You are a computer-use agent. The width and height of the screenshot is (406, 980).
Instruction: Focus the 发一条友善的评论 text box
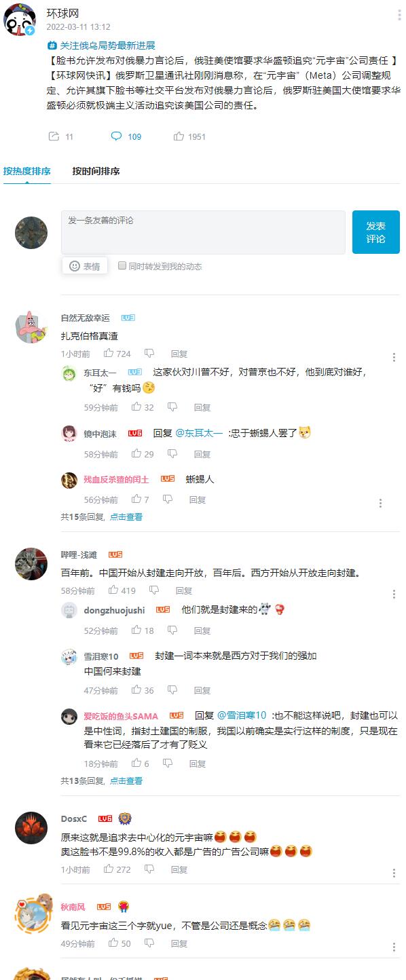pos(203,232)
